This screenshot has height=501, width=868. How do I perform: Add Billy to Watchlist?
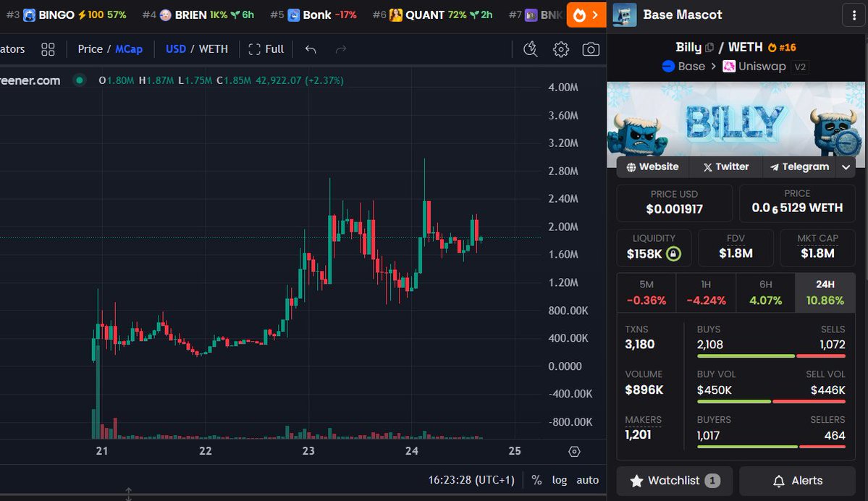click(675, 481)
